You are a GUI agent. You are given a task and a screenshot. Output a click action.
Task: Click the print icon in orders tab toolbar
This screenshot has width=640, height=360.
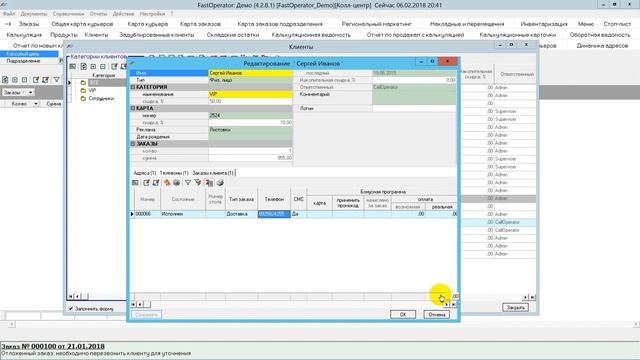tap(220, 183)
